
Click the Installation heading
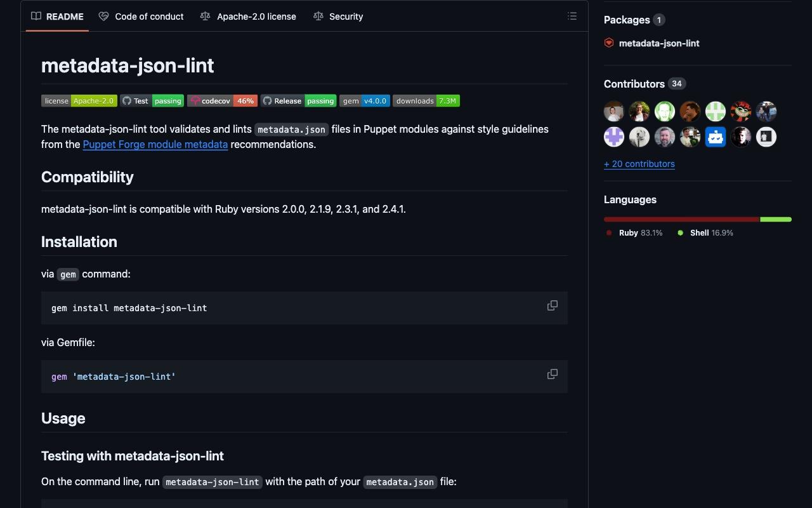pyautogui.click(x=79, y=242)
